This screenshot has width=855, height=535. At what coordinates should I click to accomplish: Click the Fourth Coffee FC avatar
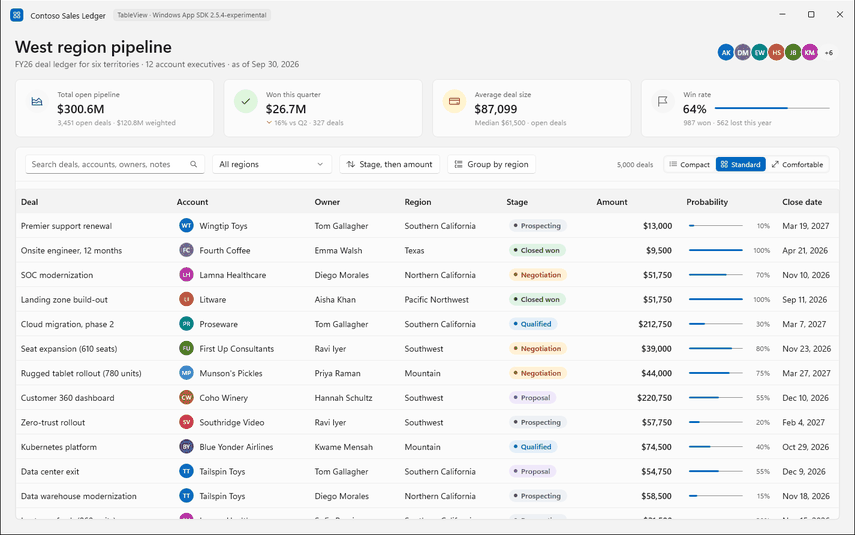(186, 250)
